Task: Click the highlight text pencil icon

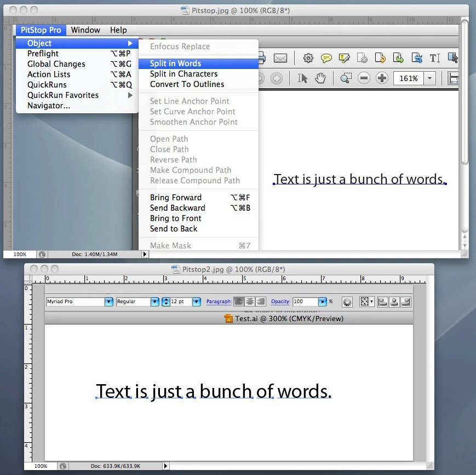Action: pos(344,57)
